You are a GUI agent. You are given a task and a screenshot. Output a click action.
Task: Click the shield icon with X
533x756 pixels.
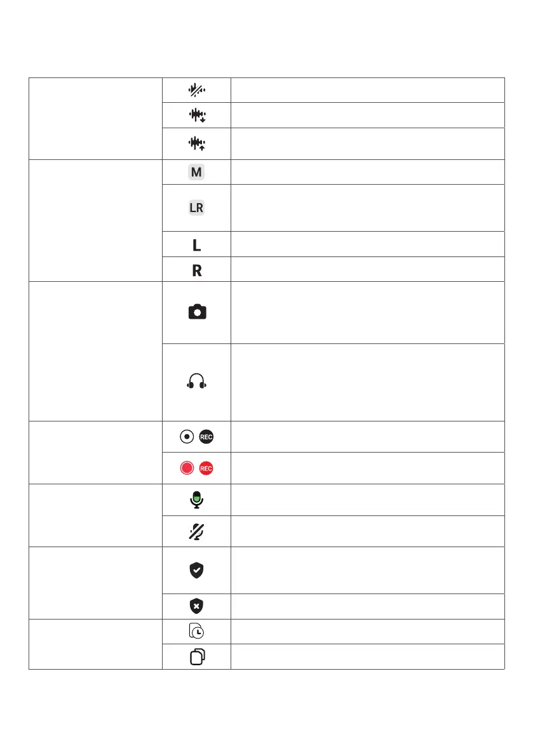coord(196,606)
